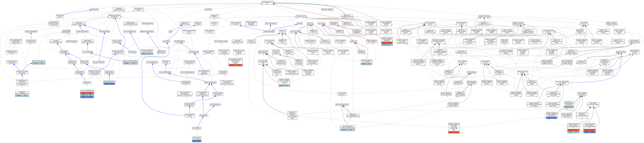Screen dimensions: 644x143
Task: Select the 'signal transduction' node
Action: pos(269,32)
